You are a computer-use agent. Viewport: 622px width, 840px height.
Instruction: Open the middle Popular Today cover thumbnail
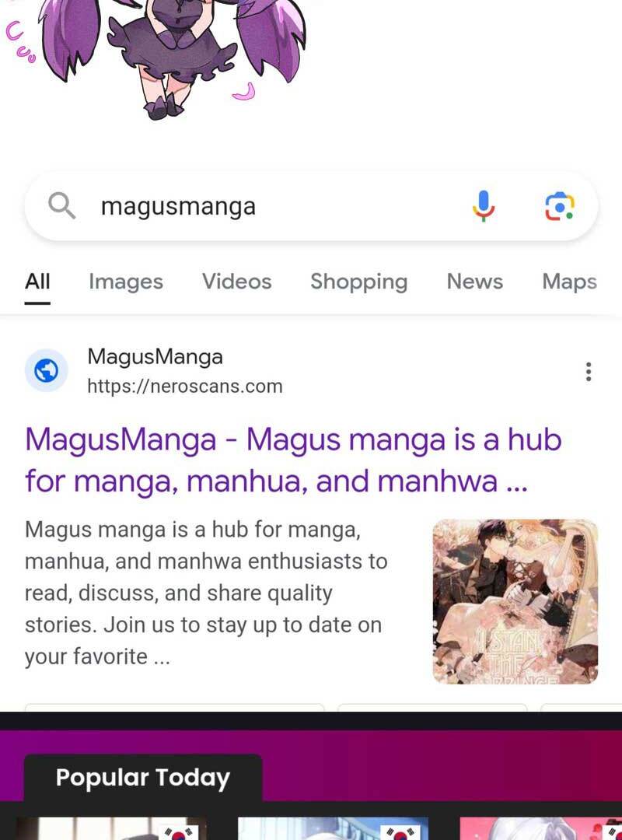[333, 829]
